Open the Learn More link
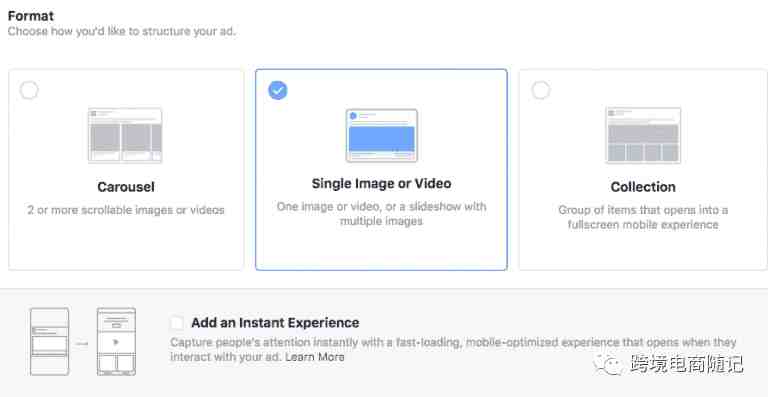 pos(315,357)
